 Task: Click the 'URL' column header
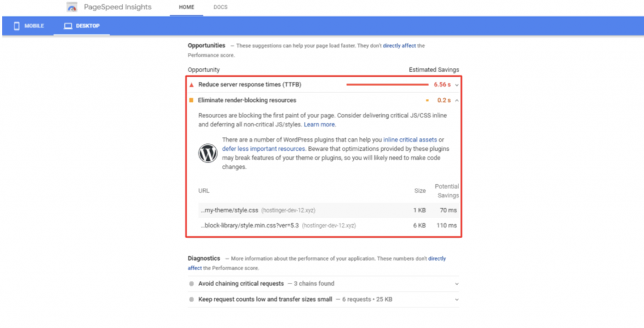pos(204,191)
